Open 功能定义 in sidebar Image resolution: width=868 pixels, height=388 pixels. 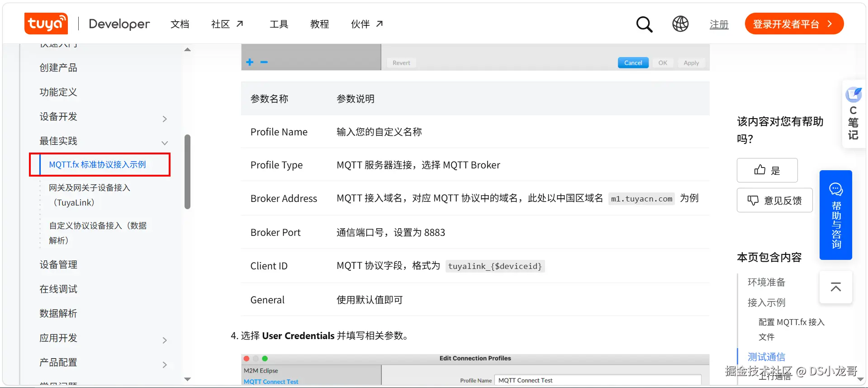[58, 92]
